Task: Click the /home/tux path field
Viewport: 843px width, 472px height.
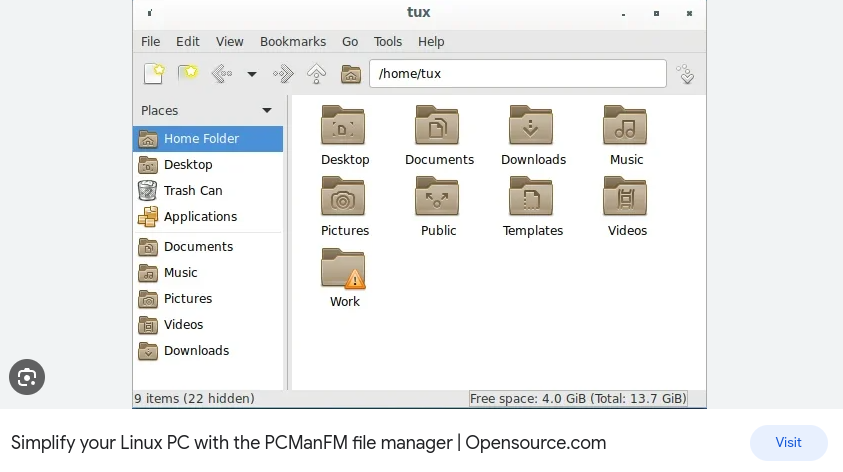Action: click(517, 74)
